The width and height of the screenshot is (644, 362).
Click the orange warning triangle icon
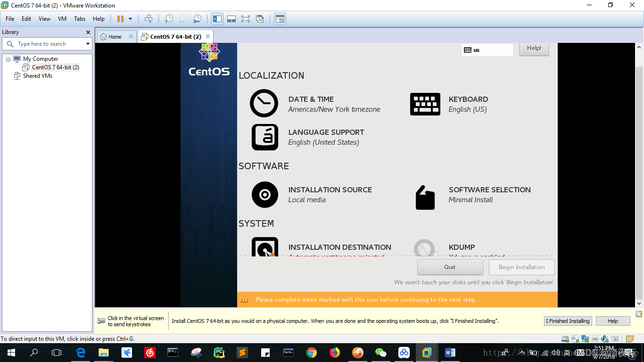pyautogui.click(x=245, y=299)
